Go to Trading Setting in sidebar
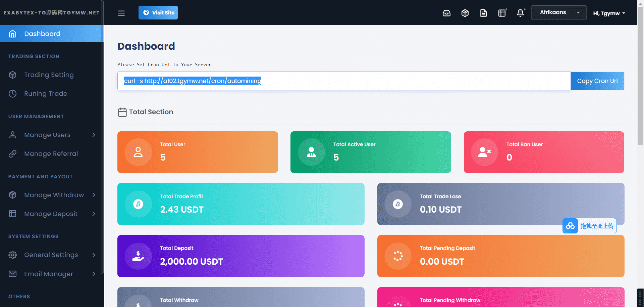Viewport: 644px width, 307px height. [49, 75]
